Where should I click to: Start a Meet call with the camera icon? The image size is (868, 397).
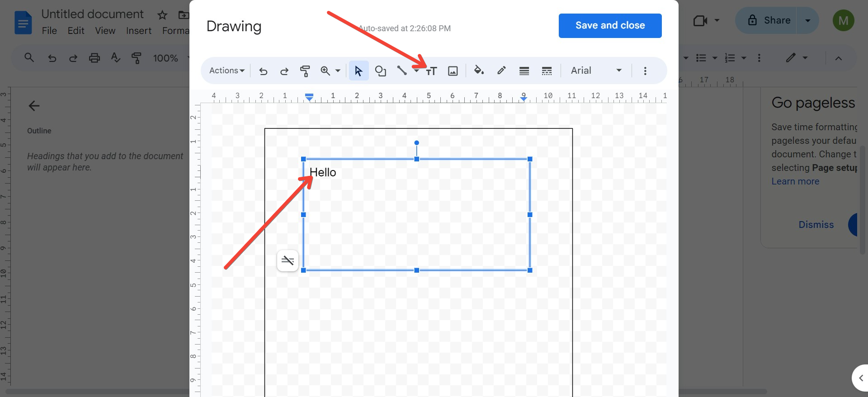(x=700, y=21)
